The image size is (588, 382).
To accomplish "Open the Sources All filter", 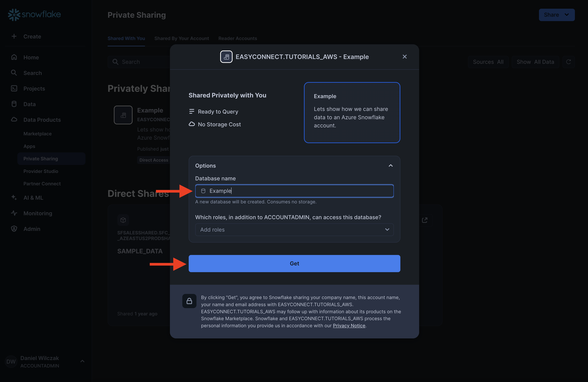I will pyautogui.click(x=488, y=62).
